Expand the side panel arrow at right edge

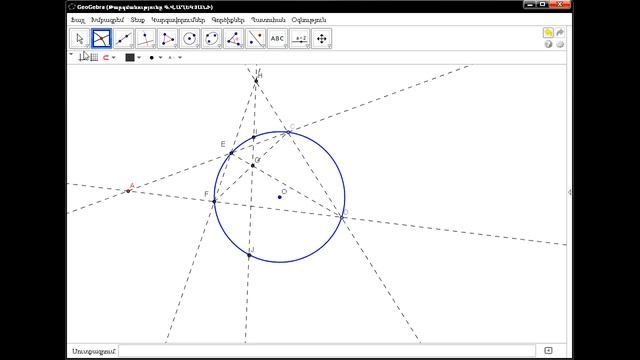(x=569, y=192)
